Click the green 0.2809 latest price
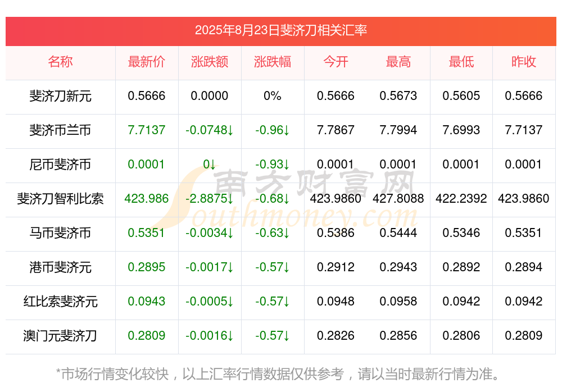 click(x=146, y=336)
